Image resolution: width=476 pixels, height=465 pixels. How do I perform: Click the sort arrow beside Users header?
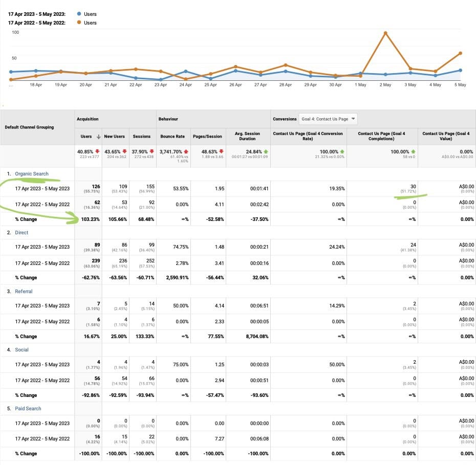click(x=98, y=137)
